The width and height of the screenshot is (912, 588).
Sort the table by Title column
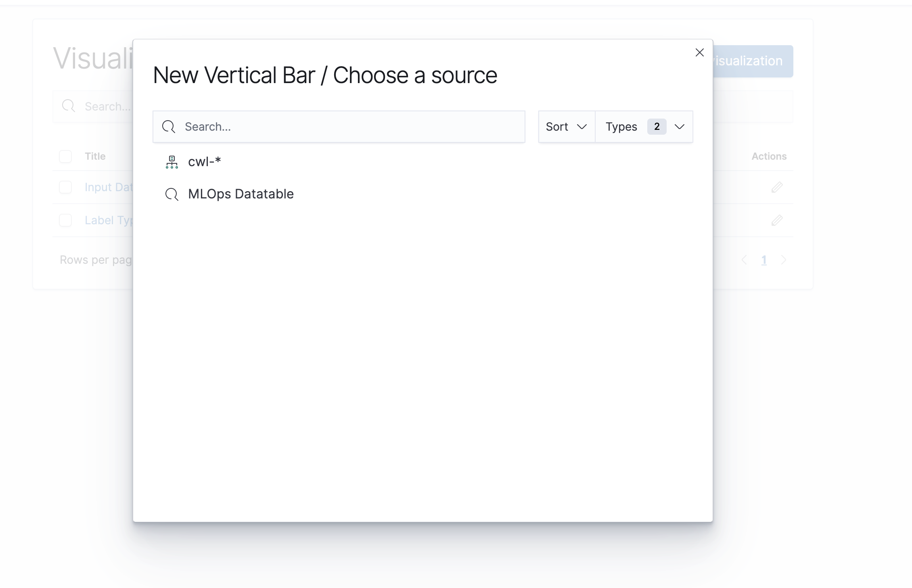tap(95, 156)
